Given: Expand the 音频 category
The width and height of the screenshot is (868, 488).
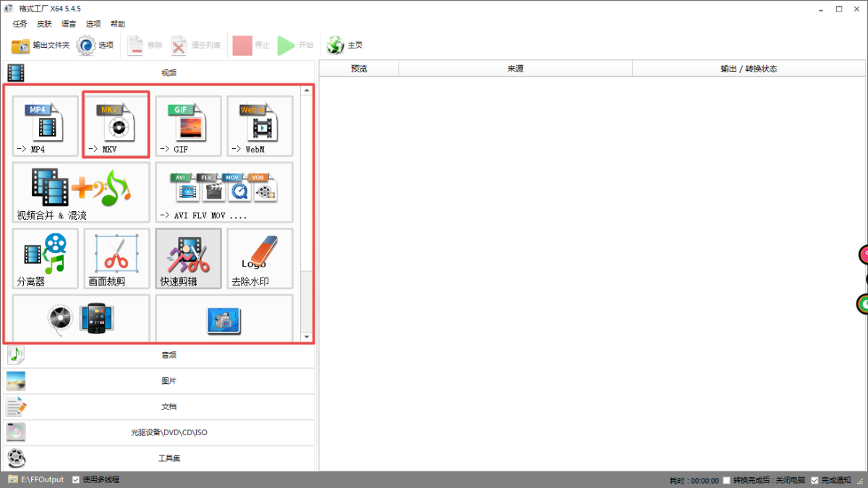Looking at the screenshot, I should [159, 355].
